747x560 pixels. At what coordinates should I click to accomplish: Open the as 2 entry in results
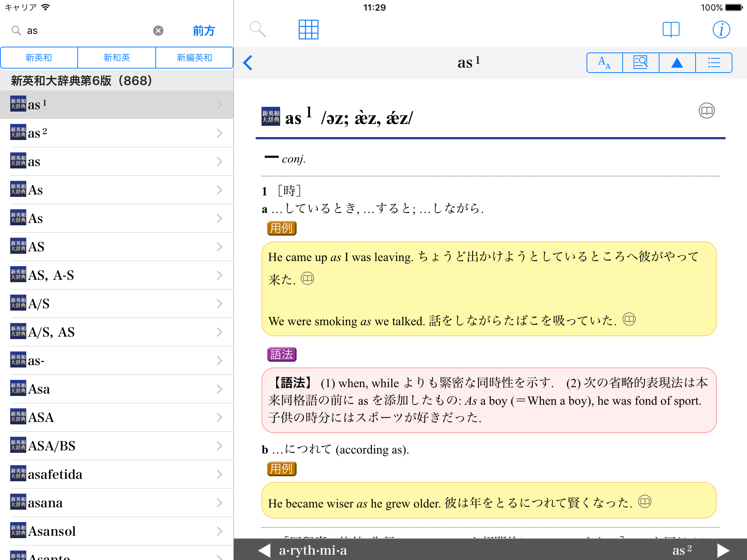click(117, 133)
